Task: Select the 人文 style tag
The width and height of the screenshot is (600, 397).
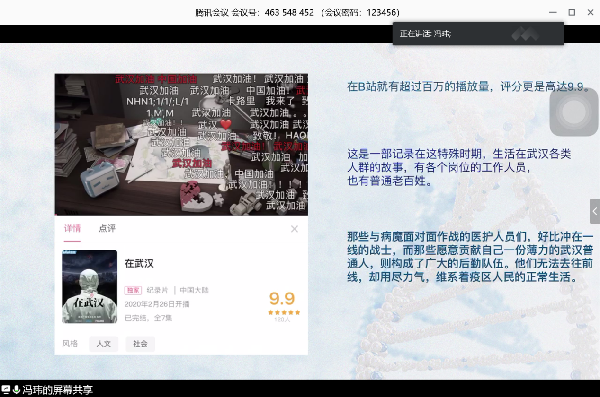Action: click(104, 344)
